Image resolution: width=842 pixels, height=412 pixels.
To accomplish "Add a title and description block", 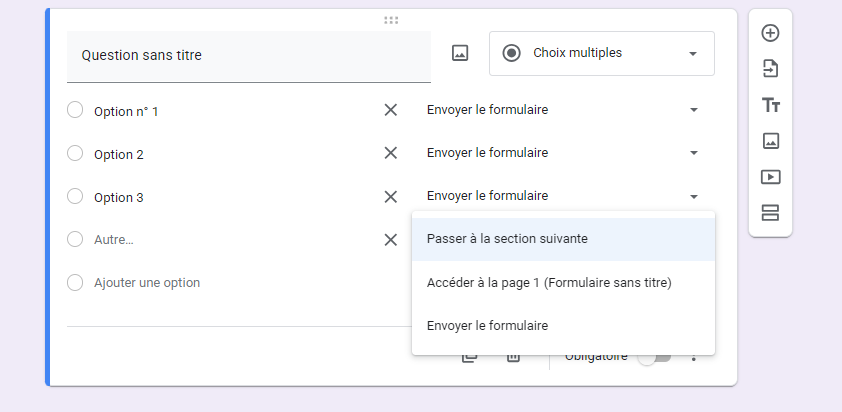I will tap(771, 105).
